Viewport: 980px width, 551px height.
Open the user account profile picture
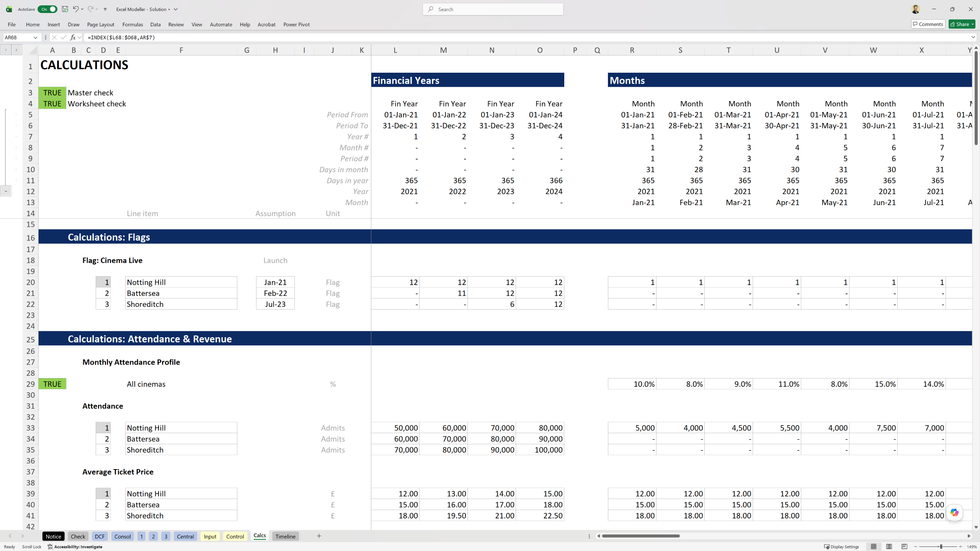tap(915, 9)
